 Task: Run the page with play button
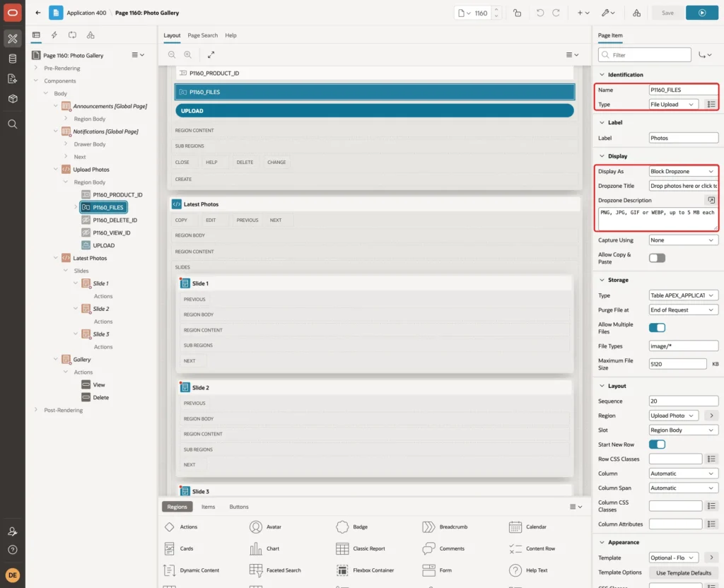click(702, 13)
